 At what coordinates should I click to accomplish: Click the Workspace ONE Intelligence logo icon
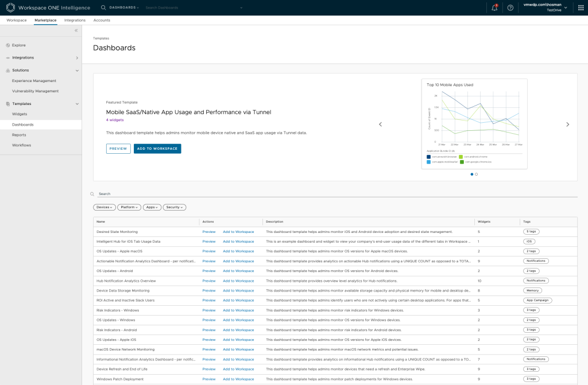pyautogui.click(x=10, y=7)
